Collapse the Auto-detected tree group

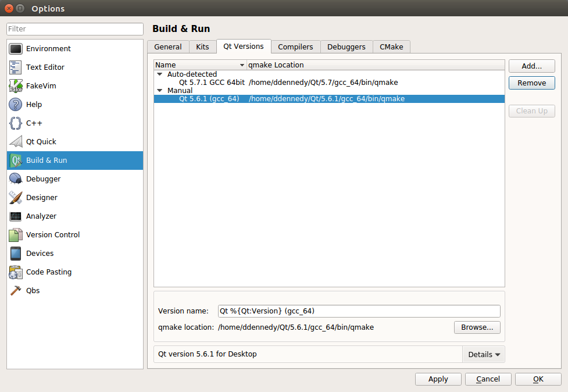tap(160, 74)
